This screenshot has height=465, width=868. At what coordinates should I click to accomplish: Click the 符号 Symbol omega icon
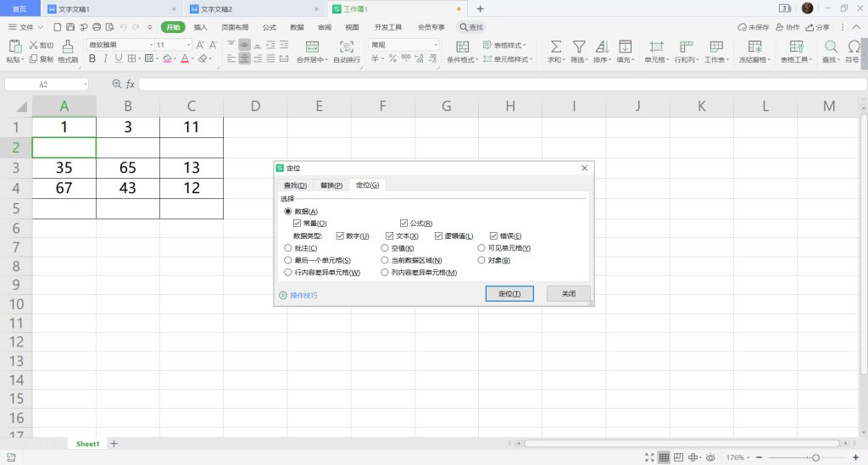coord(854,47)
